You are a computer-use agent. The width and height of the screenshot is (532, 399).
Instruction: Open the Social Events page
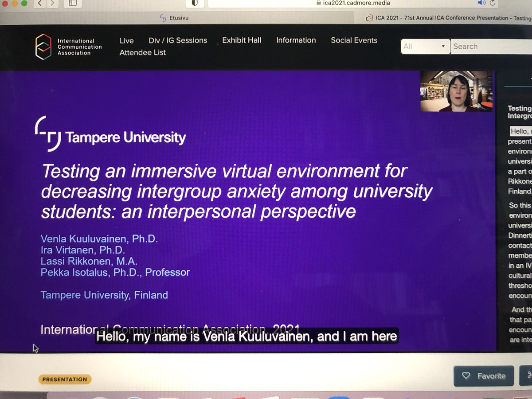(x=354, y=40)
